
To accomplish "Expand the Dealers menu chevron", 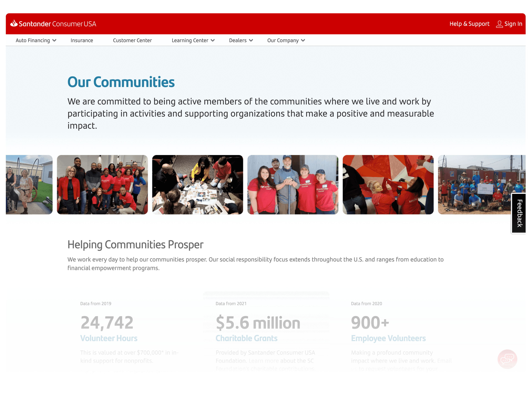I will pos(251,40).
